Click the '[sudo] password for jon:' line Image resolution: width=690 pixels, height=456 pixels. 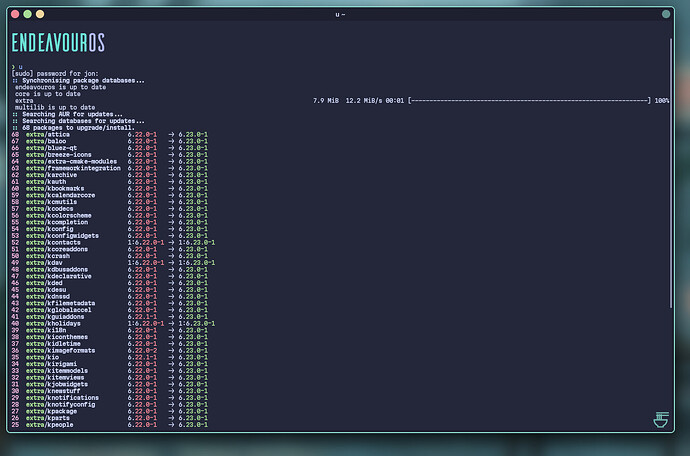(55, 74)
